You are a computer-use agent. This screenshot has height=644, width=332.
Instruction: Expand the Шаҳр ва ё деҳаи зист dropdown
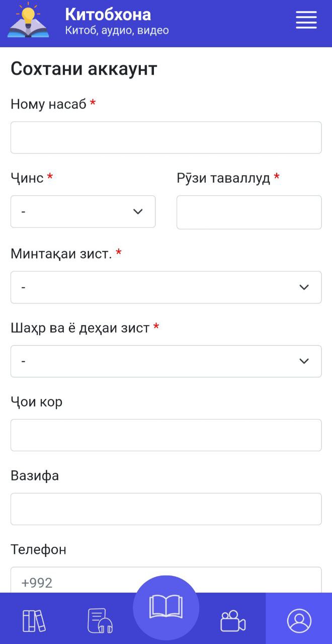(x=166, y=361)
